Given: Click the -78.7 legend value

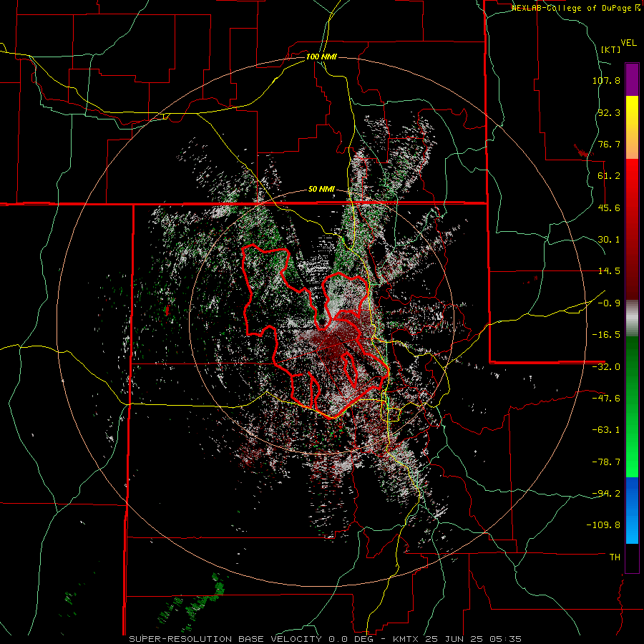Looking at the screenshot, I should 606,462.
